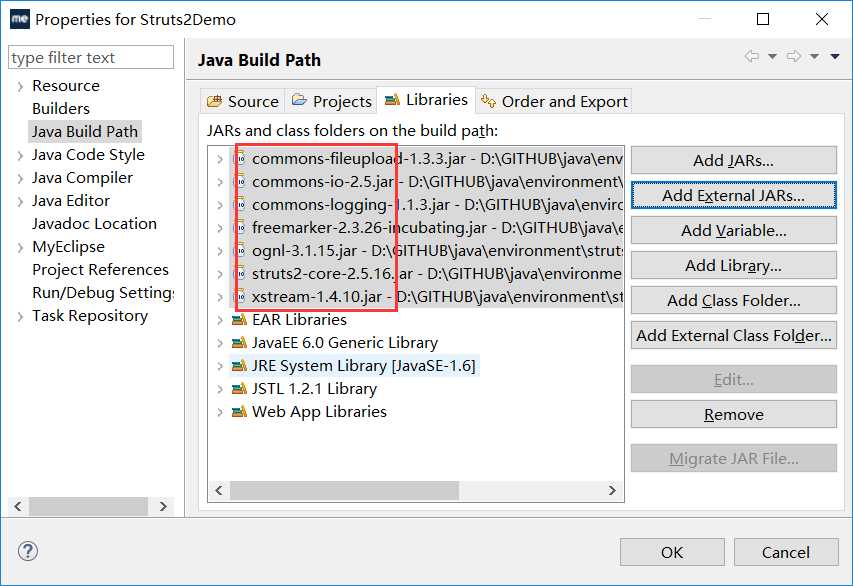Image resolution: width=853 pixels, height=586 pixels.
Task: Expand the Task Repository node
Action: point(20,317)
